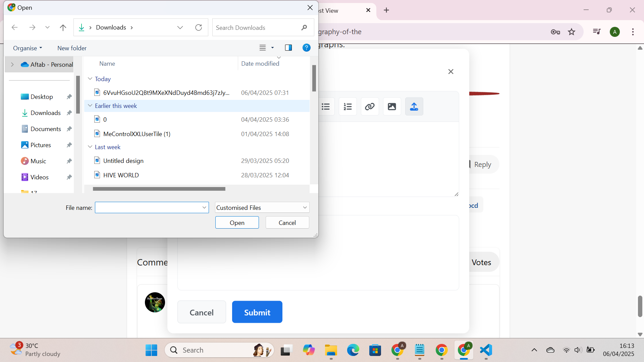Go up one folder level
Viewport: 644px width, 362px height.
(63, 27)
